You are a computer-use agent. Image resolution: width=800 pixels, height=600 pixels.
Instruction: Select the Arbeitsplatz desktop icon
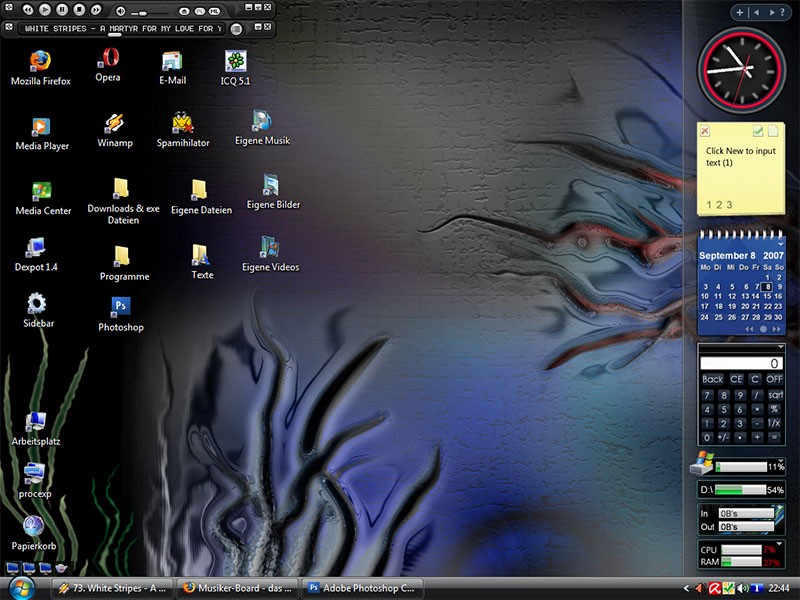click(36, 429)
